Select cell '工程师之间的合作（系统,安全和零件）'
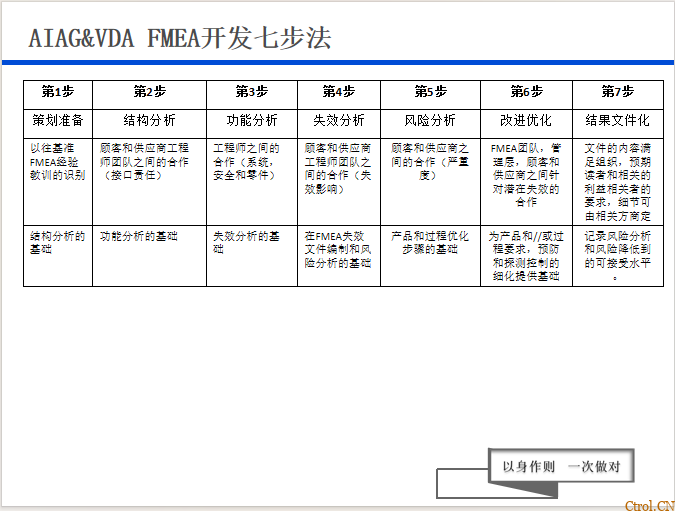Screen dimensions: 675x511 252,182
